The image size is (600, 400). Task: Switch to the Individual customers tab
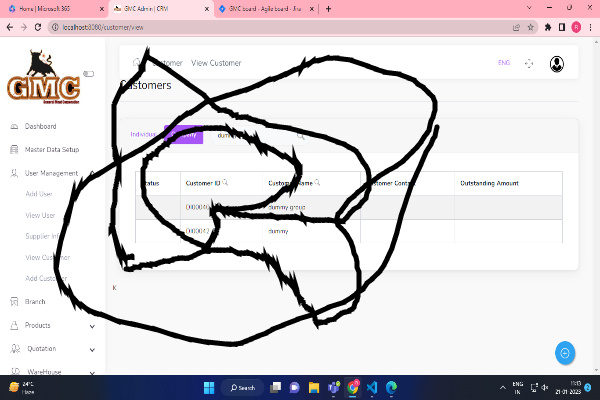point(144,134)
